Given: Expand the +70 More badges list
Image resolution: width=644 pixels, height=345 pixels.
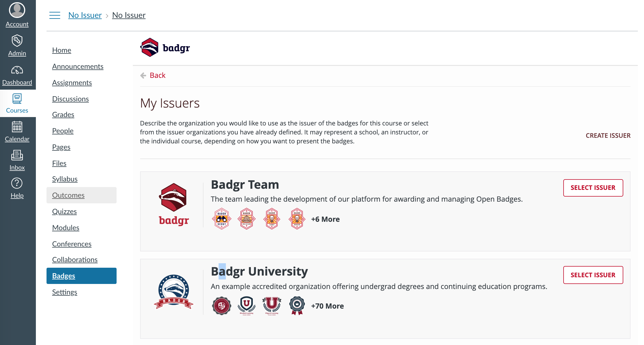Looking at the screenshot, I should (327, 306).
